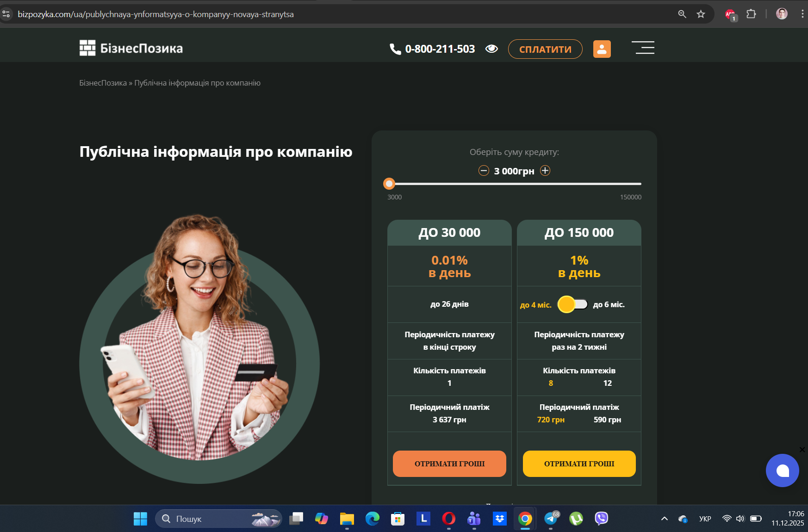Go to БізнесПозика breadcrumb link
Image resolution: width=808 pixels, height=532 pixels.
click(103, 83)
